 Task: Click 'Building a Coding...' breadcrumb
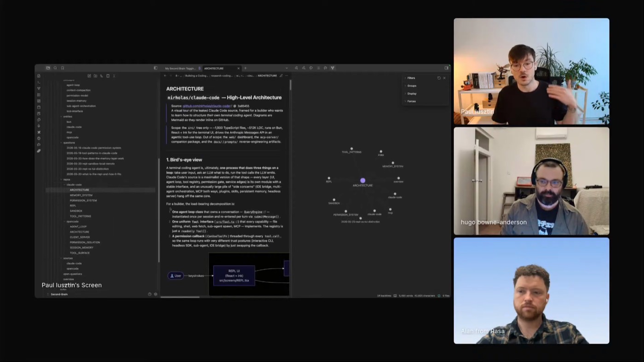tap(196, 75)
